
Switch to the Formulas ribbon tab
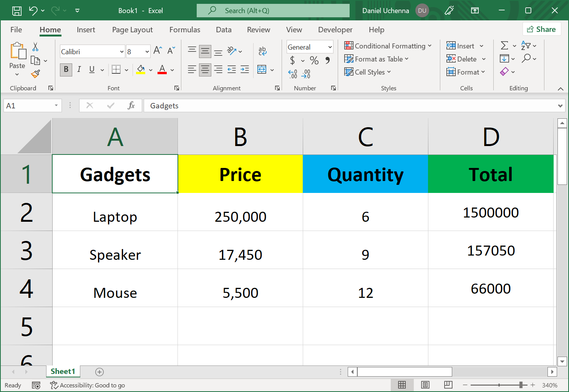(x=185, y=30)
